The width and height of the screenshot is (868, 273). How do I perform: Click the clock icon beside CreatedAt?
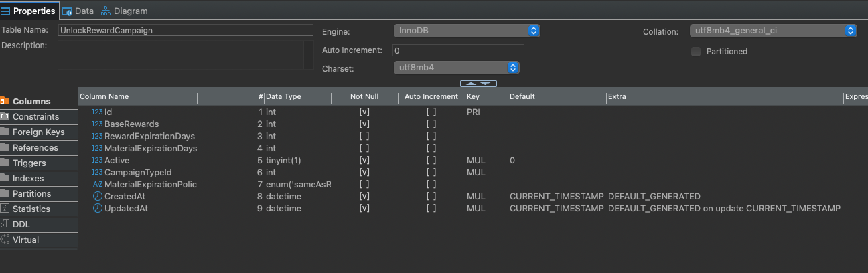tap(98, 197)
